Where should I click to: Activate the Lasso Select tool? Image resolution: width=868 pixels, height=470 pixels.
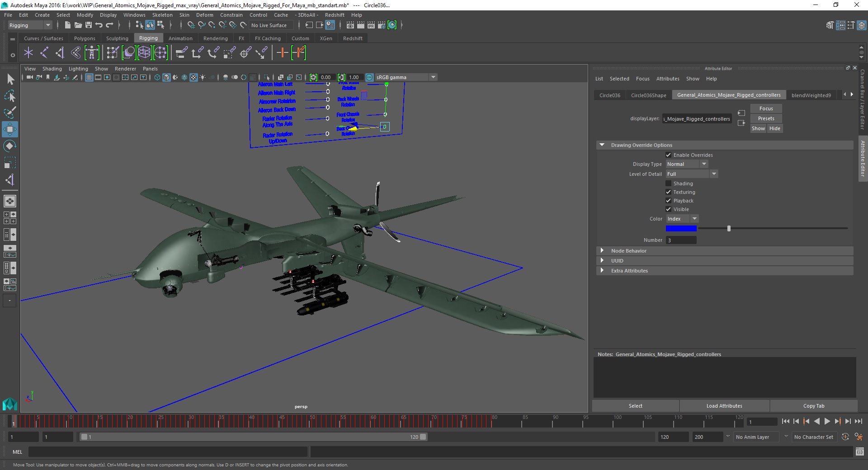(x=10, y=96)
